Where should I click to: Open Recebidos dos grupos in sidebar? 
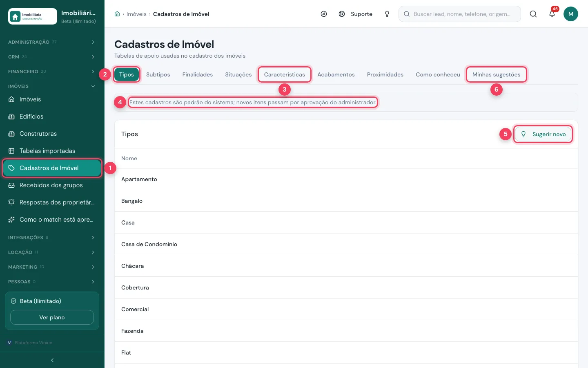tap(52, 185)
